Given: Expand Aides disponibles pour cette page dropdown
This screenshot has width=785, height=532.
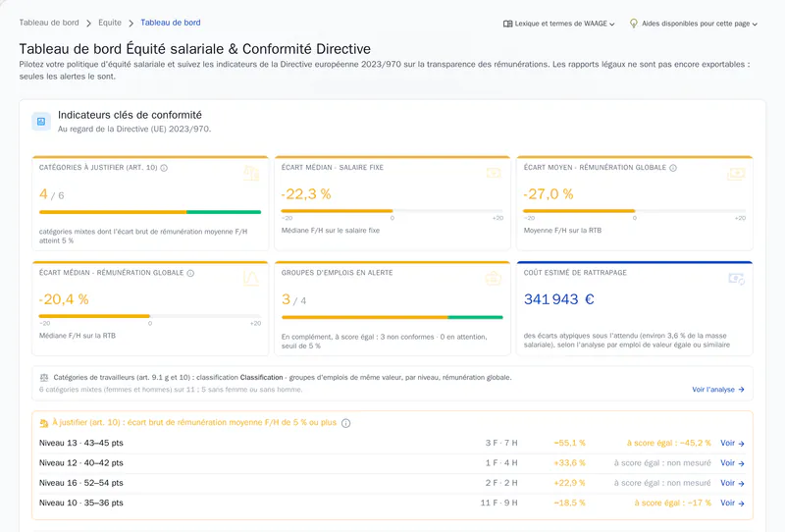Looking at the screenshot, I should [x=694, y=24].
